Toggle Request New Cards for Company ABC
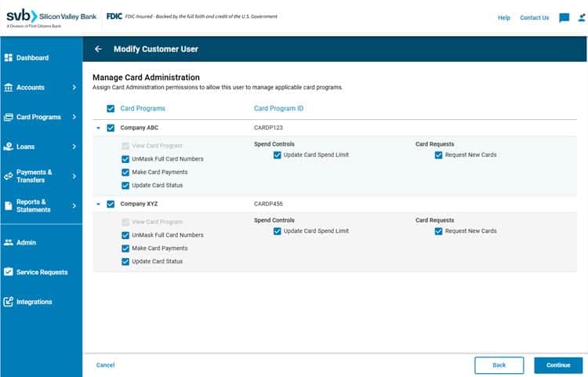The image size is (588, 377). (438, 155)
